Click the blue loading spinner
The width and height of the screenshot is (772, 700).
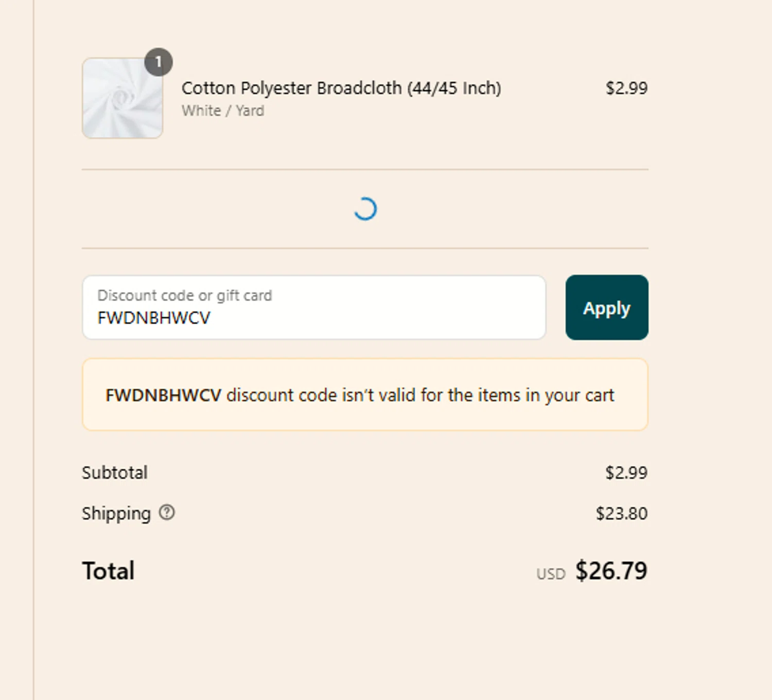pos(365,209)
